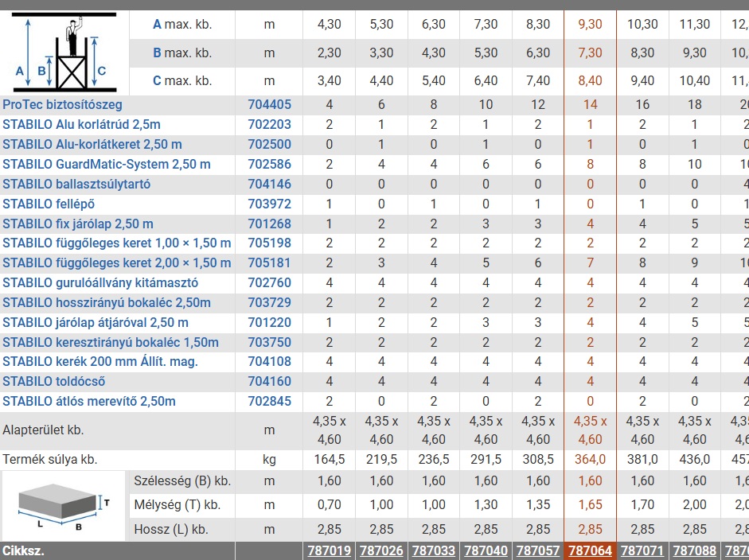Open STABILO függőleges keret 1,00 × 1,50 m

coord(116,243)
